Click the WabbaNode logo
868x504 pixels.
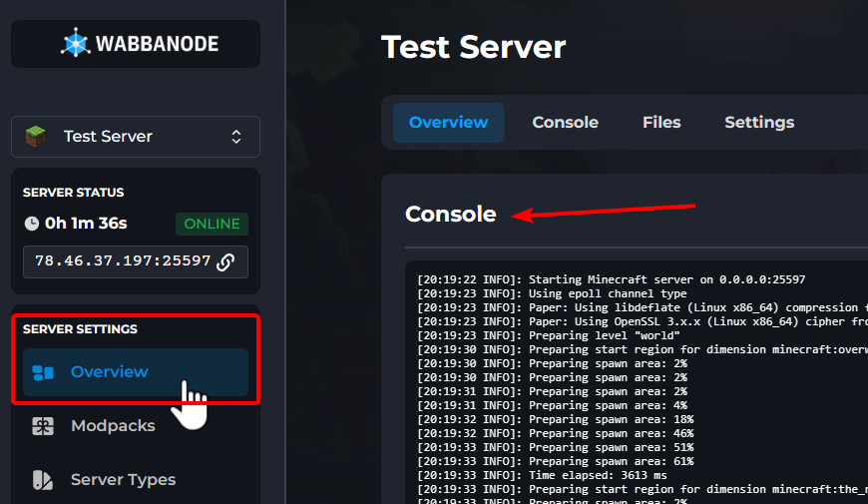pos(140,43)
